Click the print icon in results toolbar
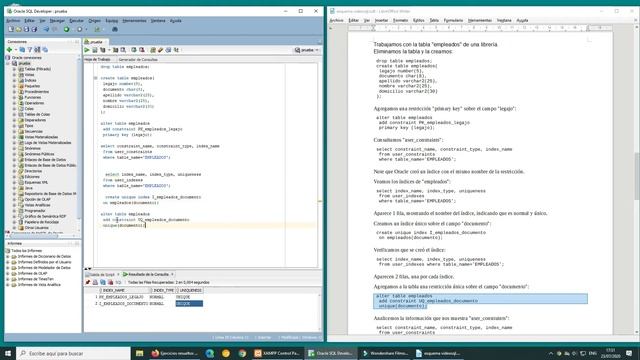 [x=95, y=282]
